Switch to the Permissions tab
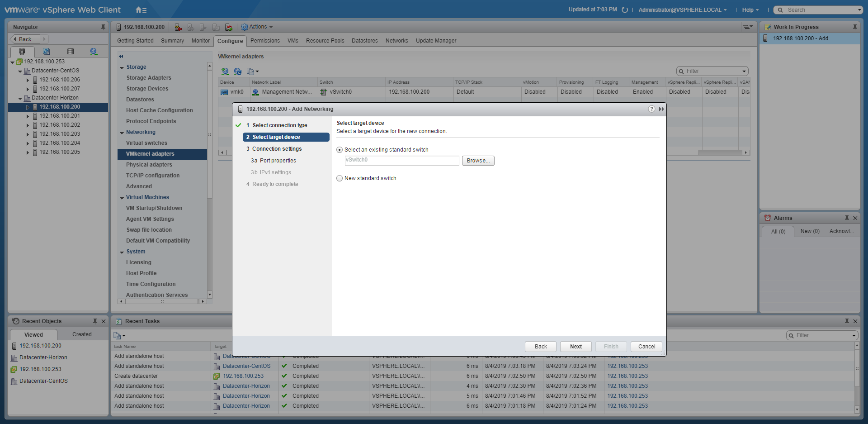 point(265,41)
